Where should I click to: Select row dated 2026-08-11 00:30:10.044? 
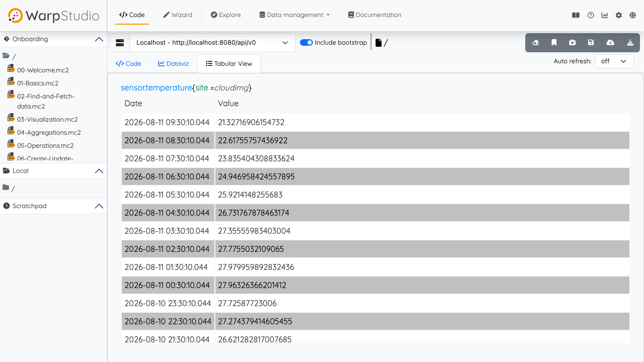coord(375,285)
